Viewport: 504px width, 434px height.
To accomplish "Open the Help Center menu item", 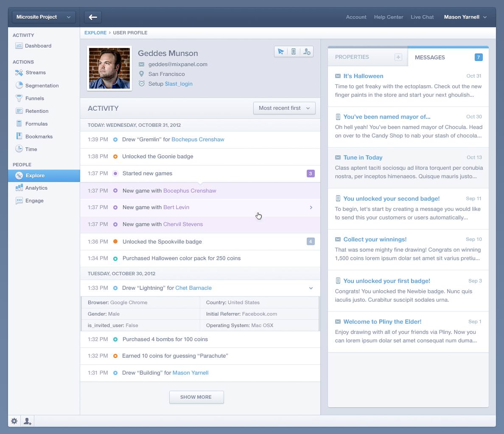I will pyautogui.click(x=389, y=17).
